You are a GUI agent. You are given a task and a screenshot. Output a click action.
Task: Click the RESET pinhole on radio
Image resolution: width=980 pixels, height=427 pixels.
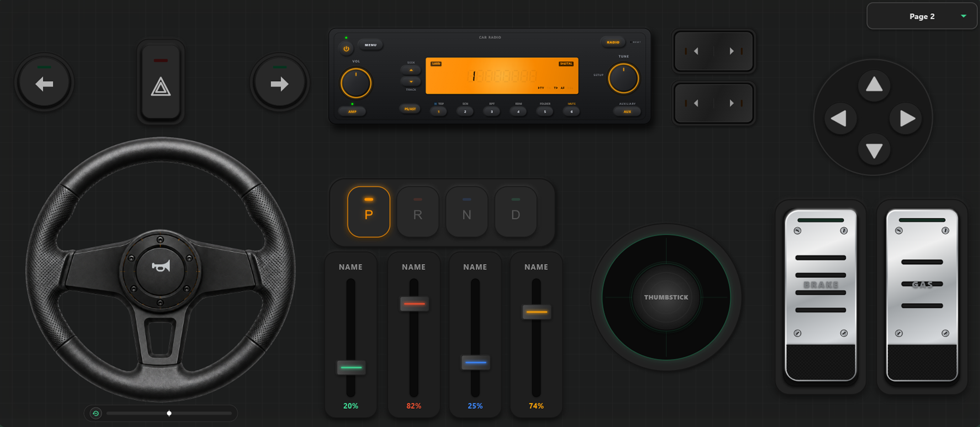click(x=631, y=42)
